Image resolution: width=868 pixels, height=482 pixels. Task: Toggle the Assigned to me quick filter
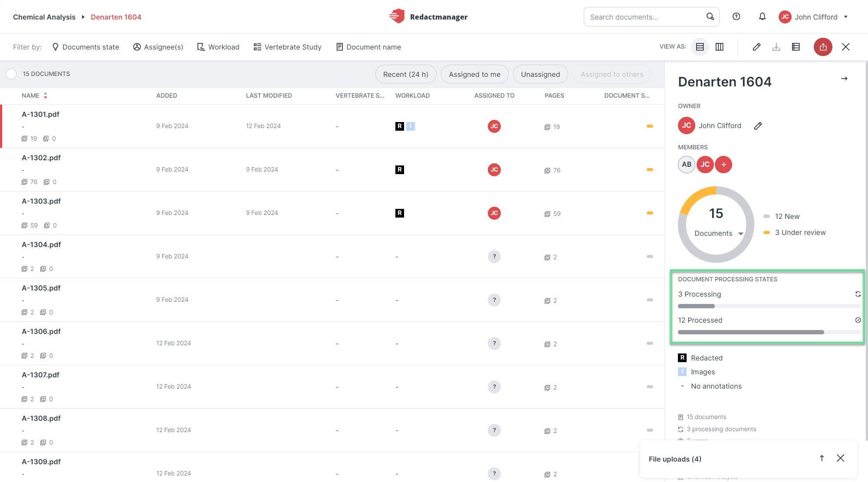click(474, 74)
